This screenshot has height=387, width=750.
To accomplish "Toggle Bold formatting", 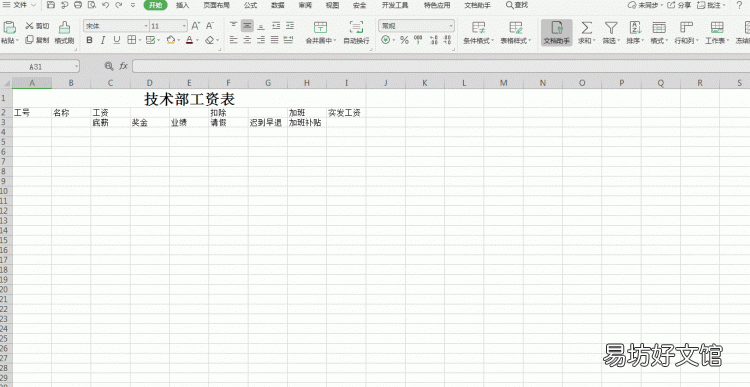I will coord(89,40).
